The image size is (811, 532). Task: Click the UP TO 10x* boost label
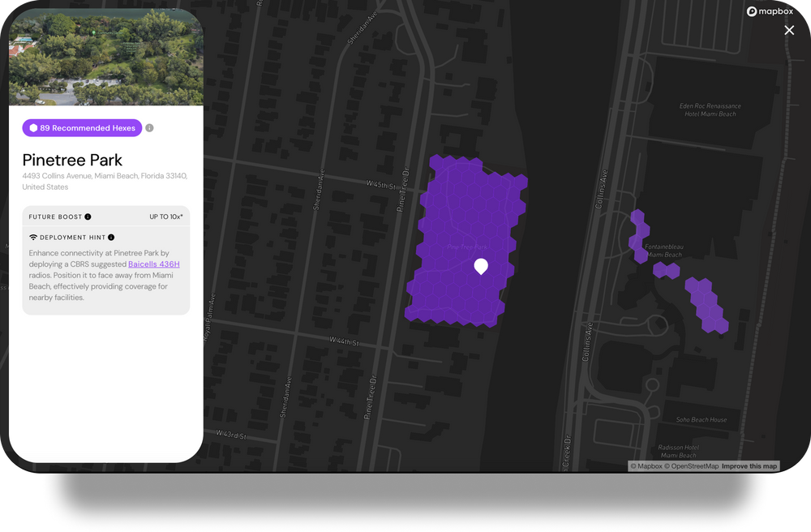tap(165, 217)
